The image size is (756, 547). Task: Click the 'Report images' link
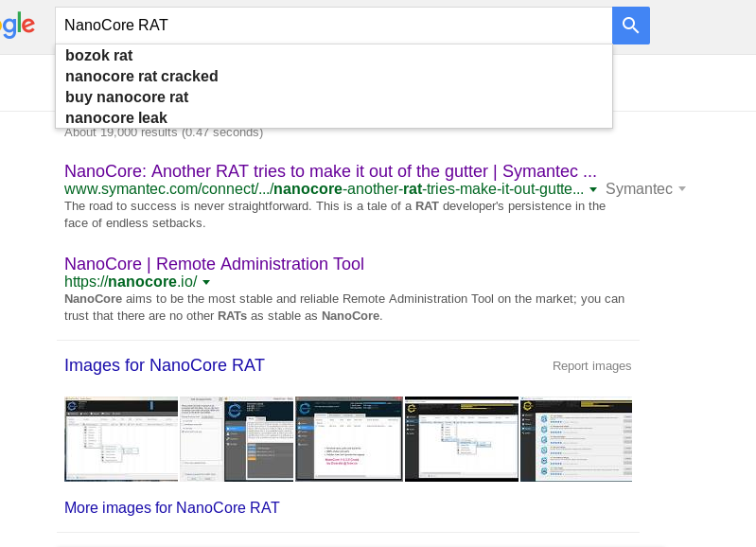click(591, 366)
